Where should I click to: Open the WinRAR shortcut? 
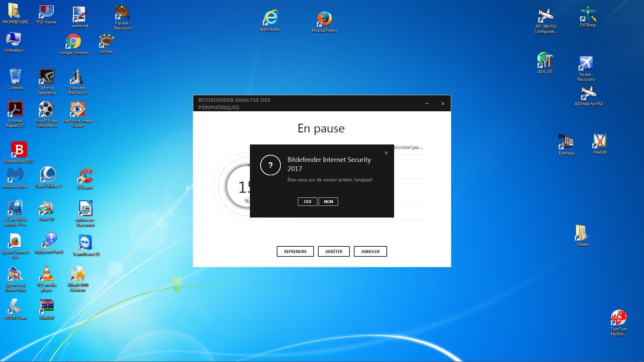(46, 309)
